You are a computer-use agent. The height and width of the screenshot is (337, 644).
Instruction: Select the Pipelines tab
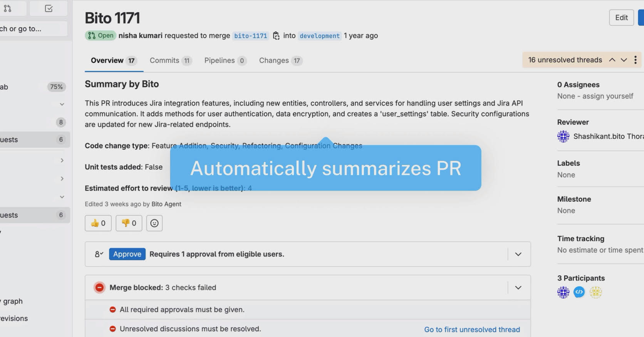click(x=225, y=60)
